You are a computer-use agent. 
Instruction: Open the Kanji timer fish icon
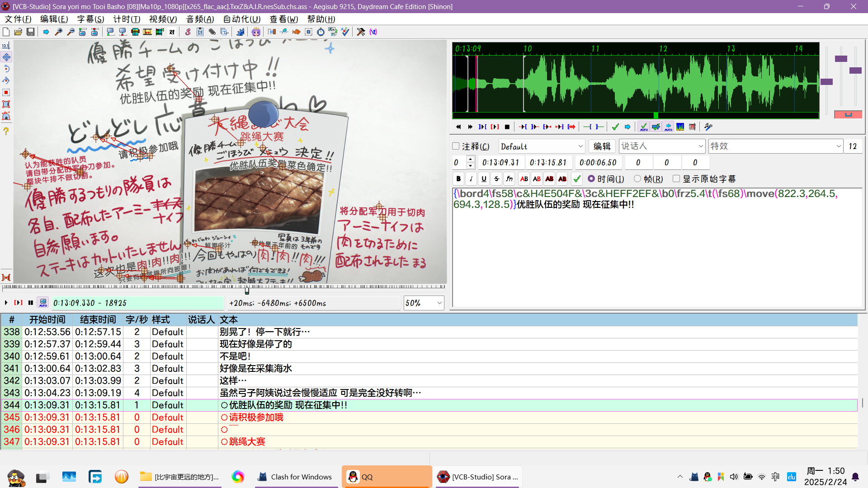[296, 32]
